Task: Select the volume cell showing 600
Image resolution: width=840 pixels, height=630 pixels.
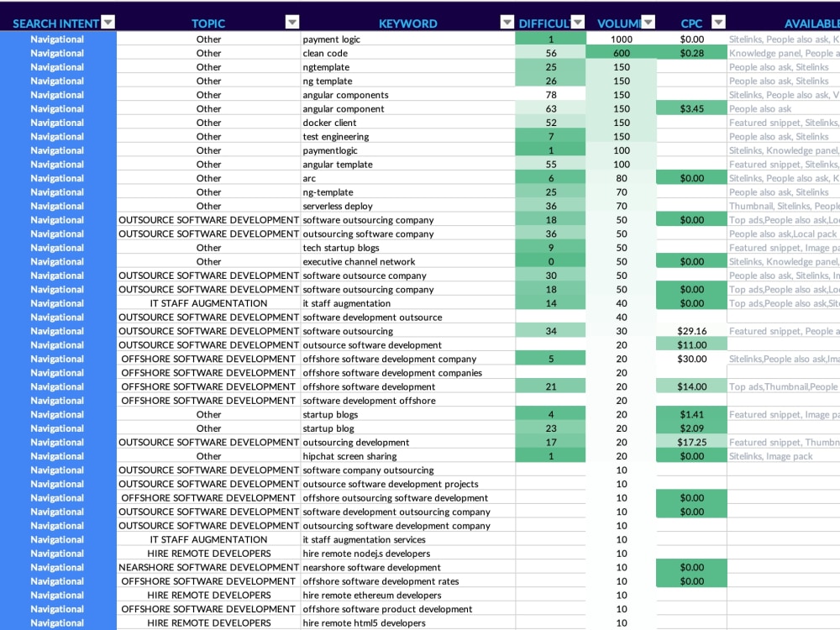Action: pyautogui.click(x=621, y=53)
